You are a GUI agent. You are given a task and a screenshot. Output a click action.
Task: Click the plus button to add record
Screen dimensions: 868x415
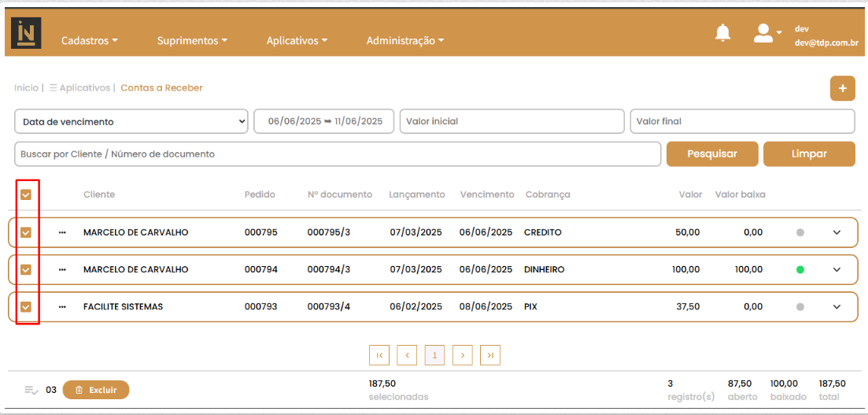tap(842, 88)
